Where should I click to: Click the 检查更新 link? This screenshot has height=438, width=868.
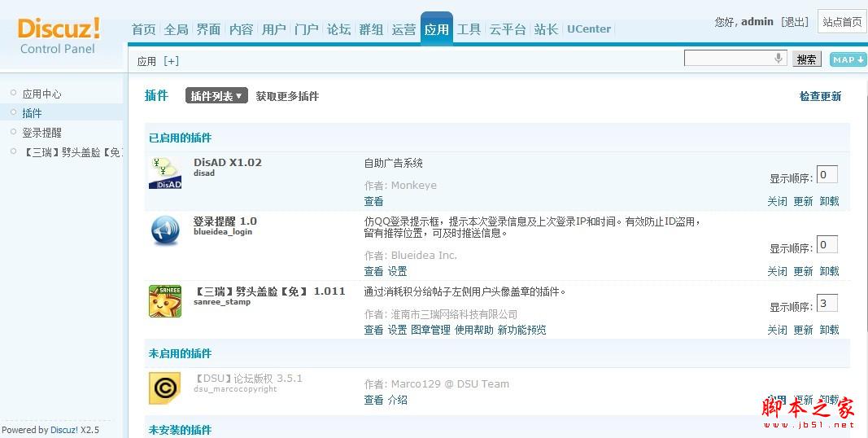(820, 96)
